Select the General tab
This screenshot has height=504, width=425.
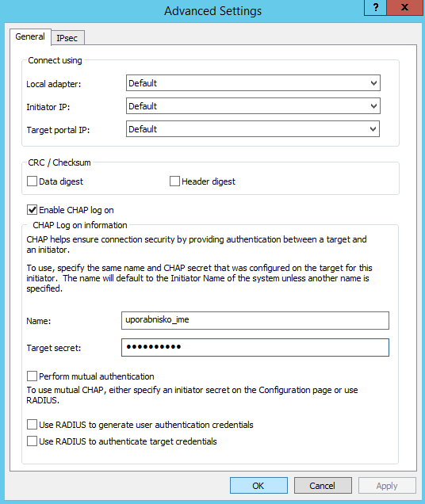30,36
